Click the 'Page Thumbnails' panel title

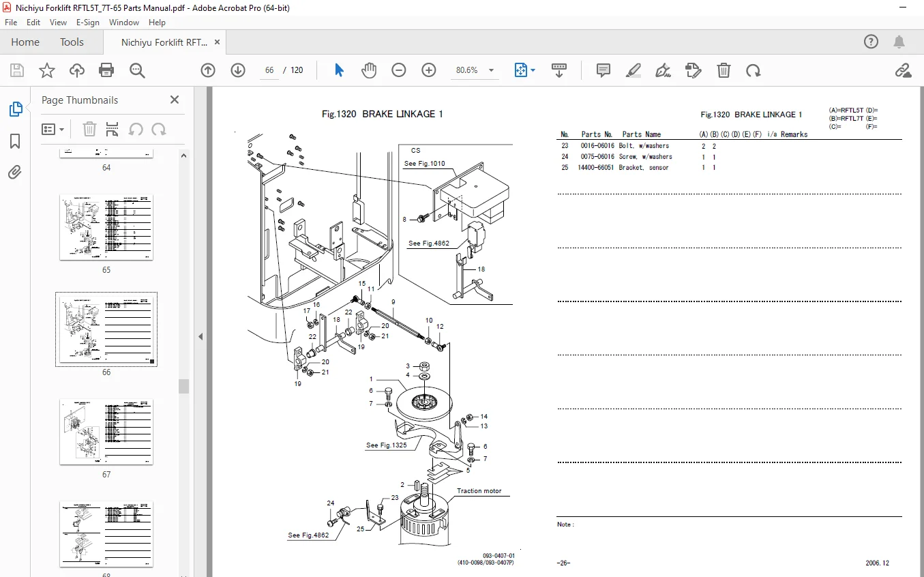pyautogui.click(x=80, y=100)
